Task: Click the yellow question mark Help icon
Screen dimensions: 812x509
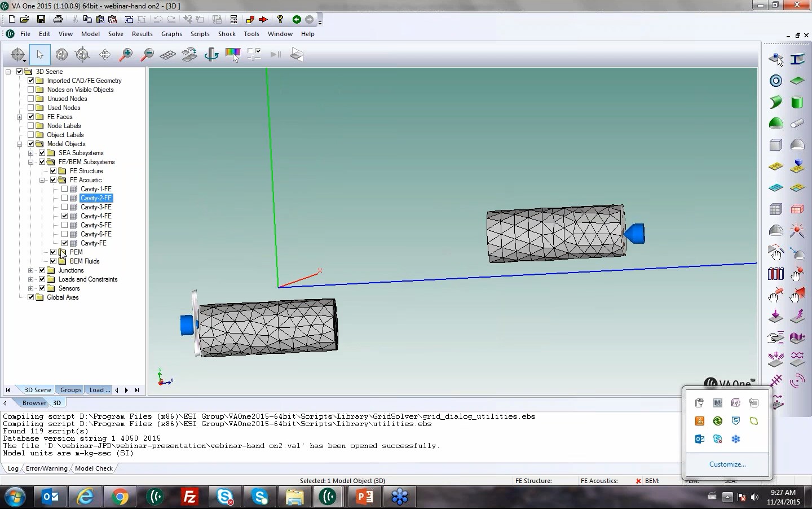Action: (x=280, y=19)
